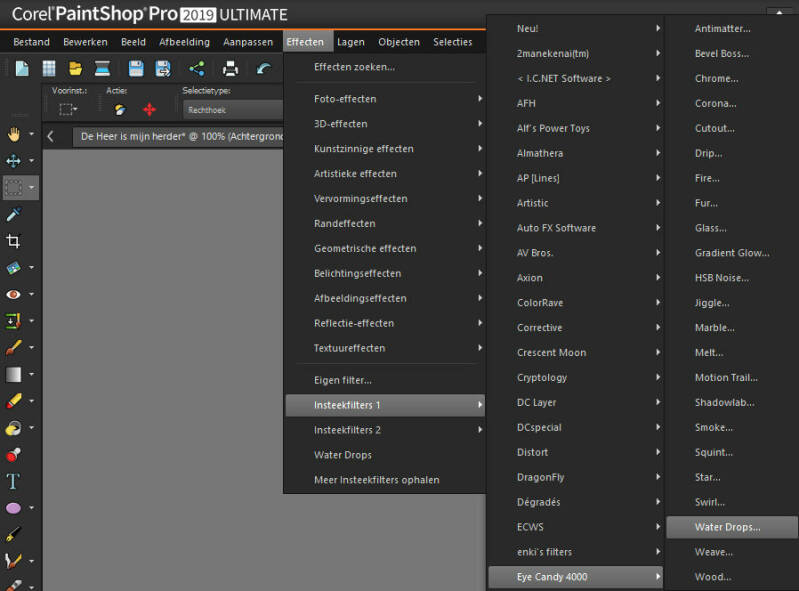Click the Print icon

[x=230, y=68]
